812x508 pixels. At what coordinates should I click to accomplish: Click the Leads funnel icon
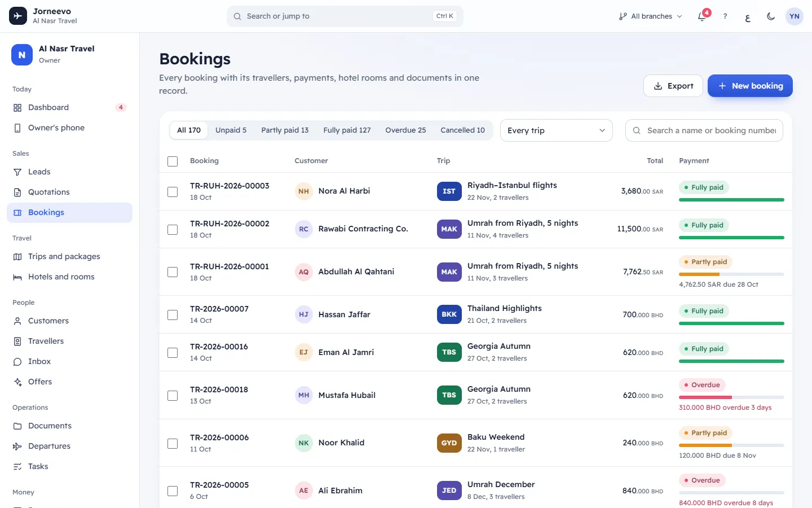click(x=17, y=172)
